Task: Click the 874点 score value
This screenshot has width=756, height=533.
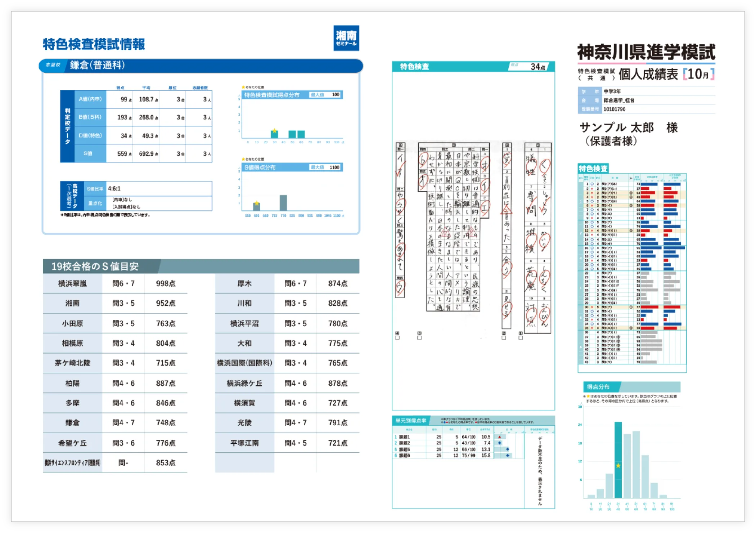Action: pos(338,283)
